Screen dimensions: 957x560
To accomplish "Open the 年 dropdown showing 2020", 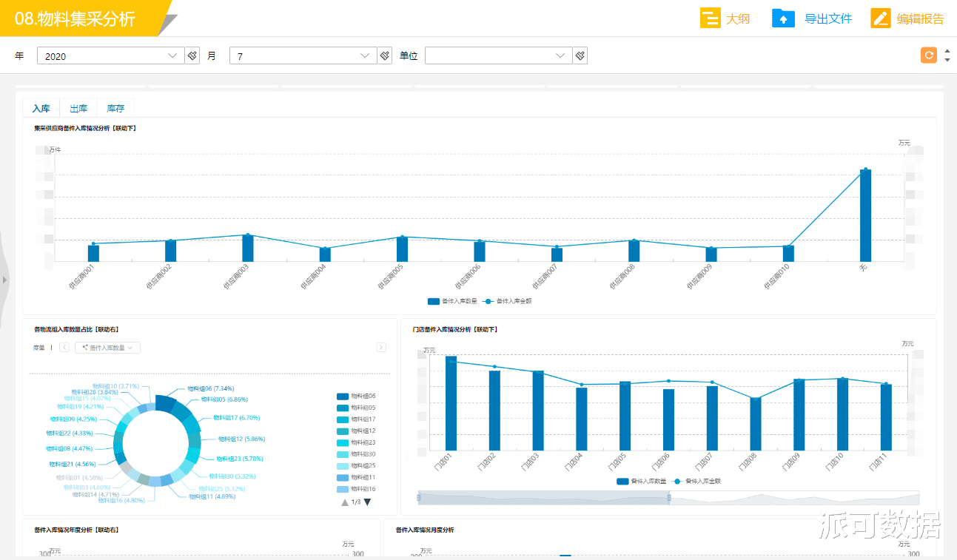I will pos(110,55).
